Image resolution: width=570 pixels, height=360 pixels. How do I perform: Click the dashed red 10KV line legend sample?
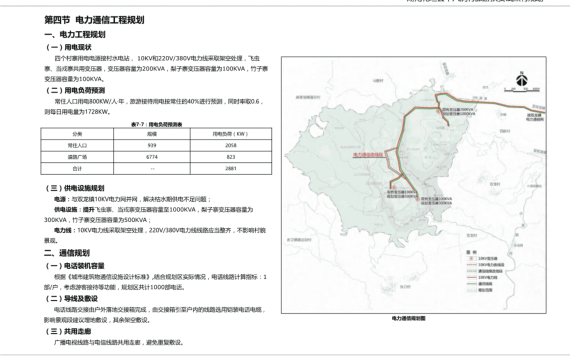coord(471,265)
